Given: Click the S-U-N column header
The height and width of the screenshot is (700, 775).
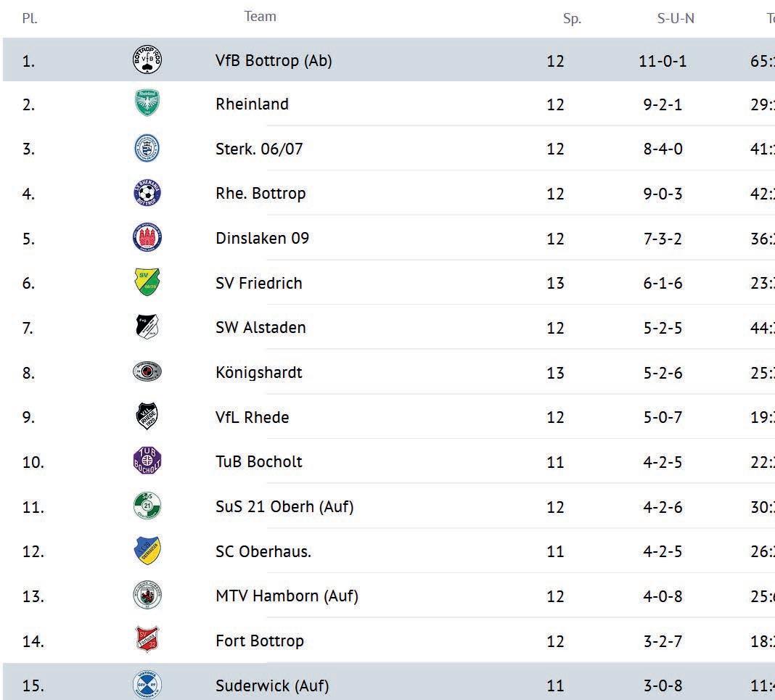Looking at the screenshot, I should pyautogui.click(x=676, y=19).
